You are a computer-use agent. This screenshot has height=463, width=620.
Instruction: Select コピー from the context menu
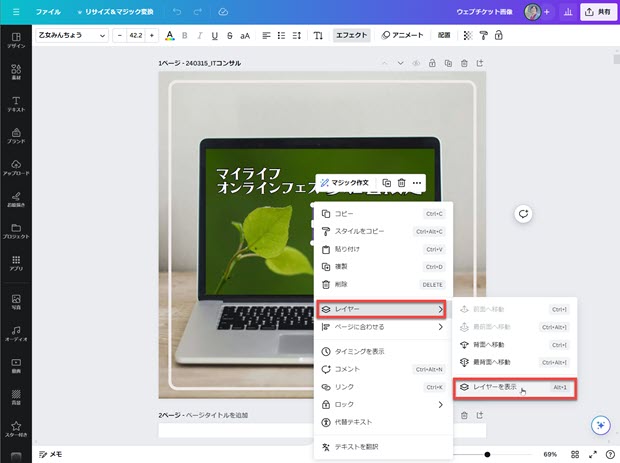point(344,214)
